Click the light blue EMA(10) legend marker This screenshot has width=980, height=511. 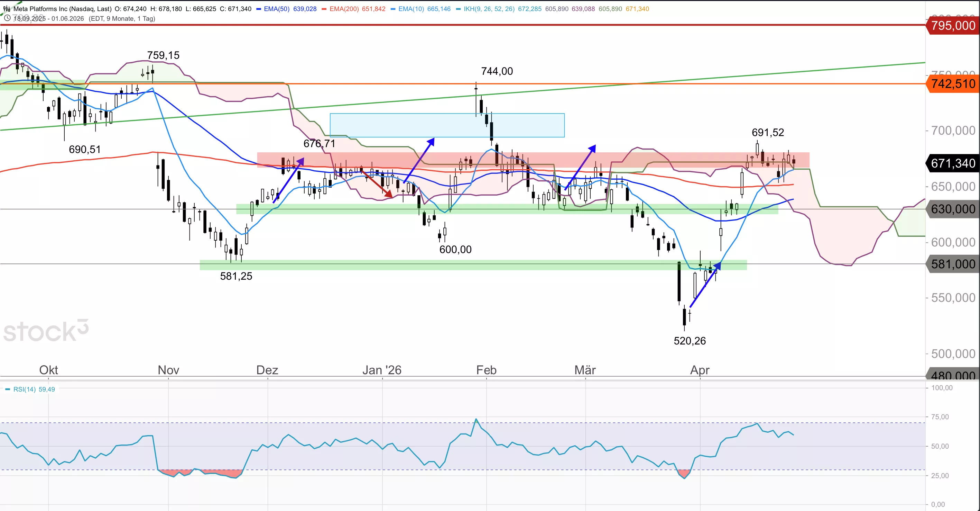pyautogui.click(x=393, y=9)
